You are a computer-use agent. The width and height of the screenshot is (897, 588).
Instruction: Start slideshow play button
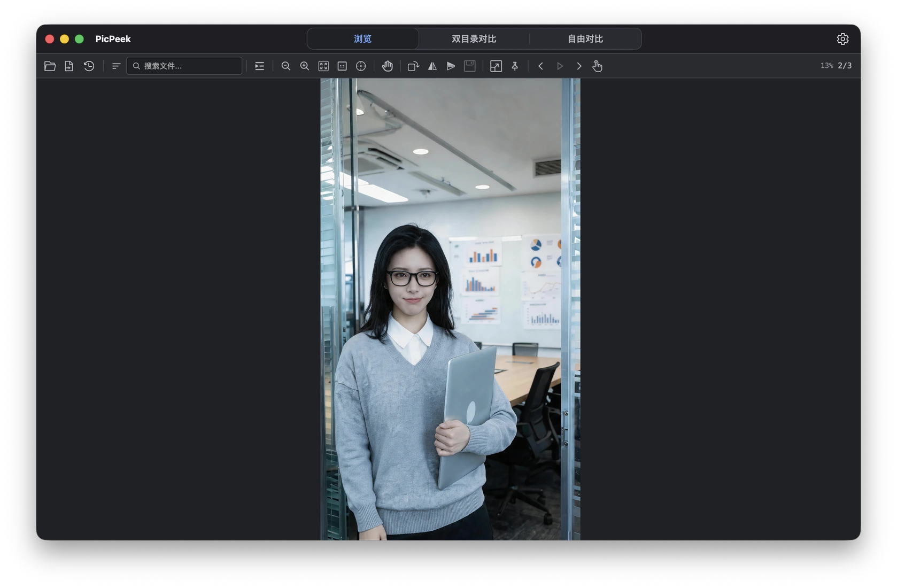point(560,66)
